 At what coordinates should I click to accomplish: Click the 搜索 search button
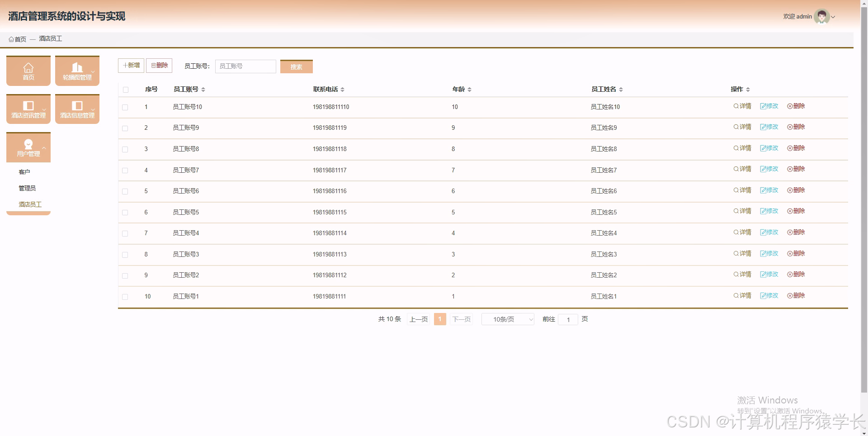tap(297, 66)
